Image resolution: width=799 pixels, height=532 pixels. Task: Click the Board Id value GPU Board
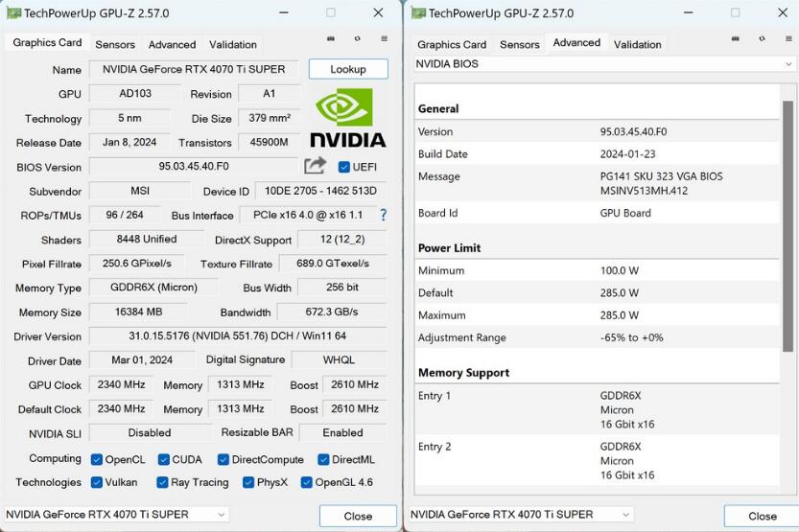pyautogui.click(x=625, y=214)
